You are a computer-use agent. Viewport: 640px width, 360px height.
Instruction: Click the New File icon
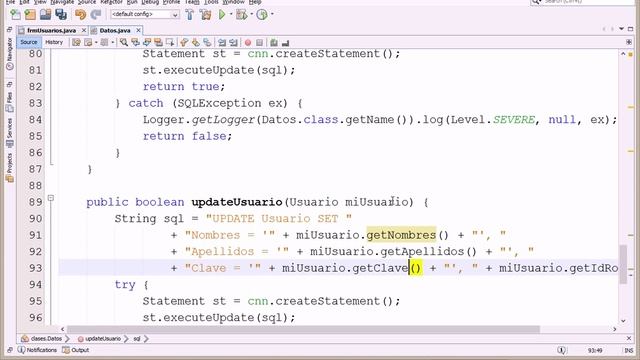[15, 15]
